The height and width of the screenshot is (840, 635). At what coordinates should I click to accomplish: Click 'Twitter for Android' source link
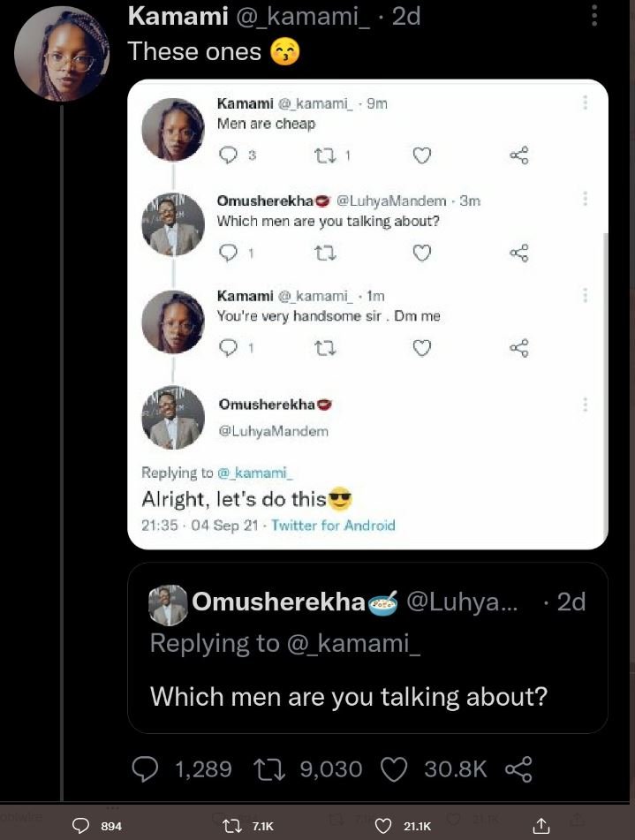[x=333, y=526]
